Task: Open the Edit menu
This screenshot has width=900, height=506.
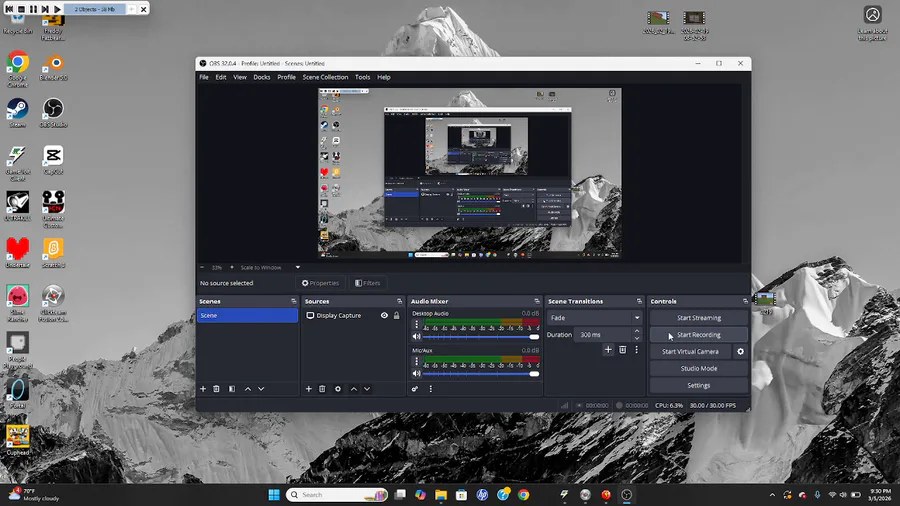Action: pos(221,77)
